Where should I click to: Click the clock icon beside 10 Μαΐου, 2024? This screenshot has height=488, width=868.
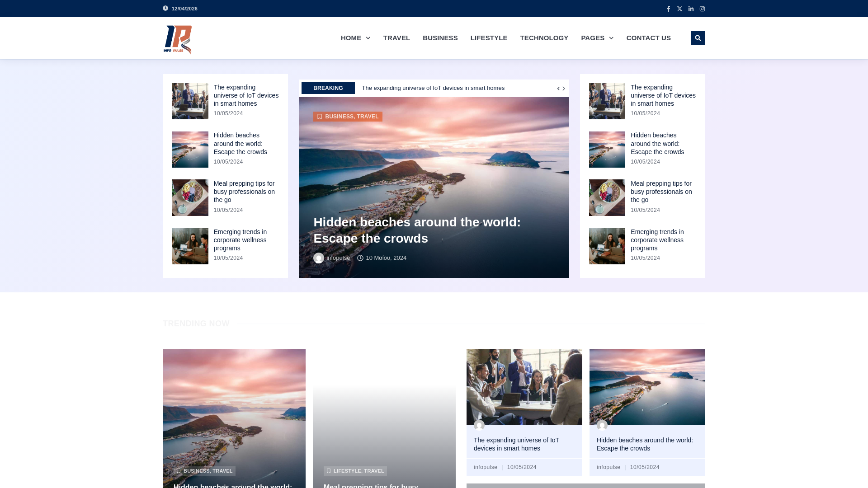point(360,258)
